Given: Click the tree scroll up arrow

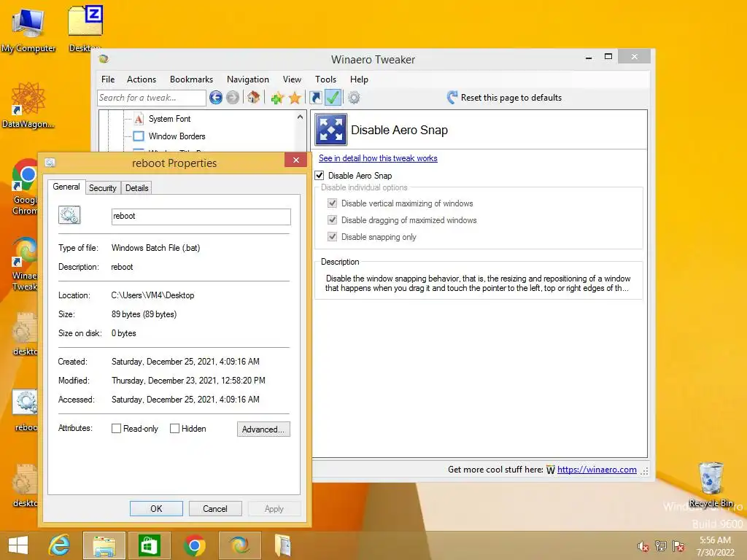Looking at the screenshot, I should (x=300, y=117).
